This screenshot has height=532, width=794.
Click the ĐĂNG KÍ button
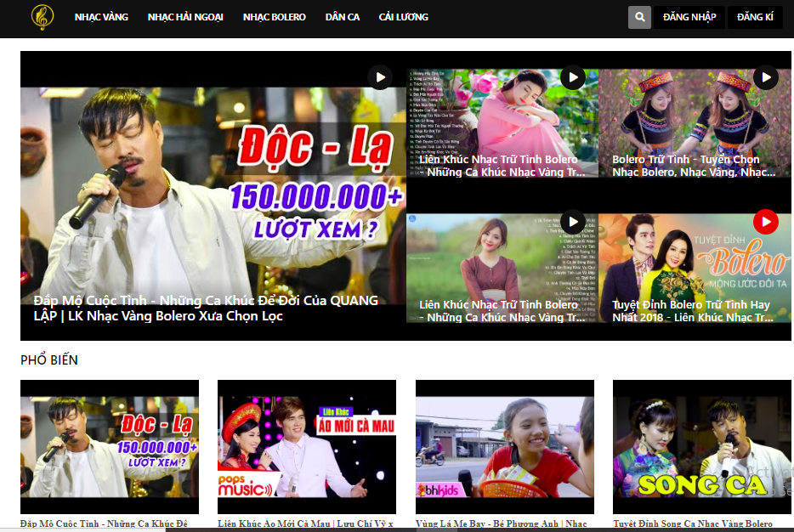(754, 16)
